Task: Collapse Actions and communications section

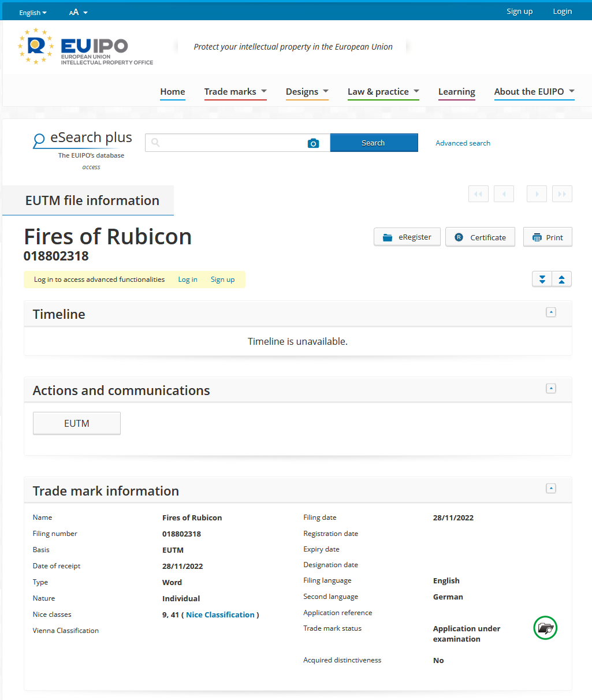Action: 551,389
